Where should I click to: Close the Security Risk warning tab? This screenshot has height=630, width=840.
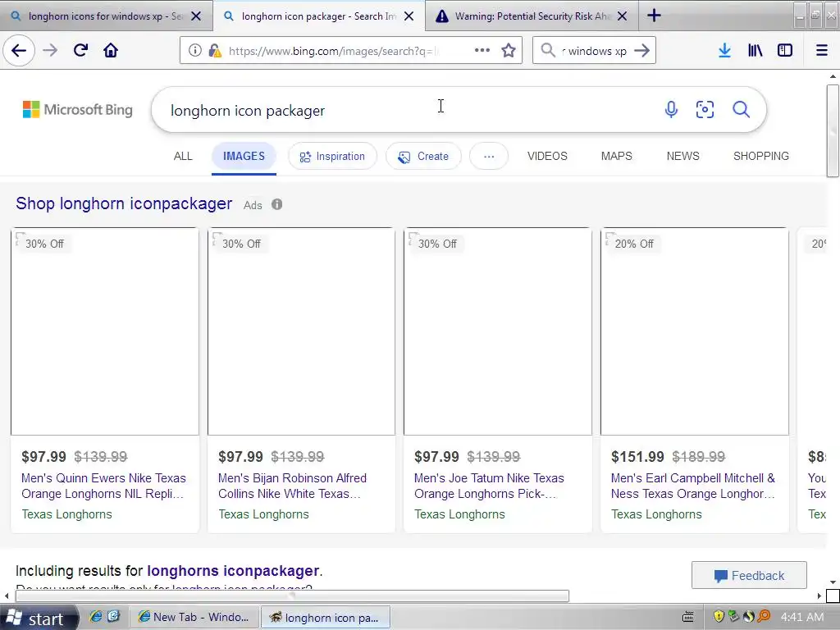(622, 16)
